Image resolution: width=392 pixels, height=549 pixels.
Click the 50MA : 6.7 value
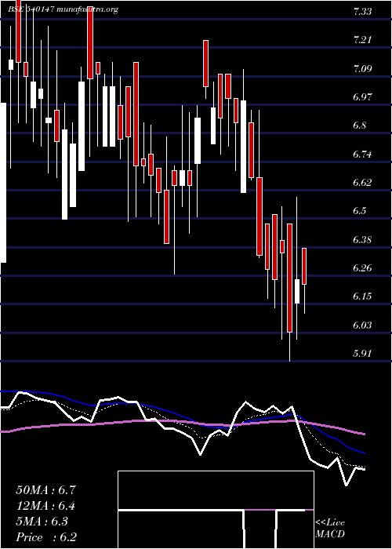(45, 490)
